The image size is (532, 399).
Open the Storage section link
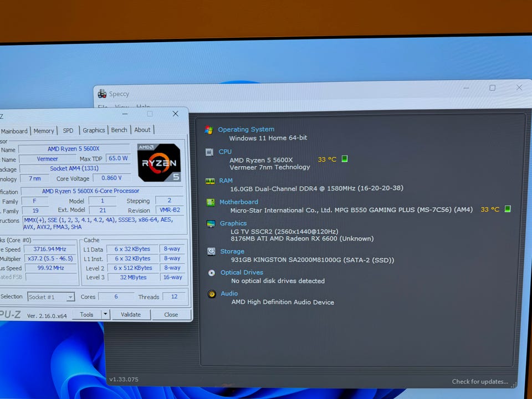[x=232, y=252]
